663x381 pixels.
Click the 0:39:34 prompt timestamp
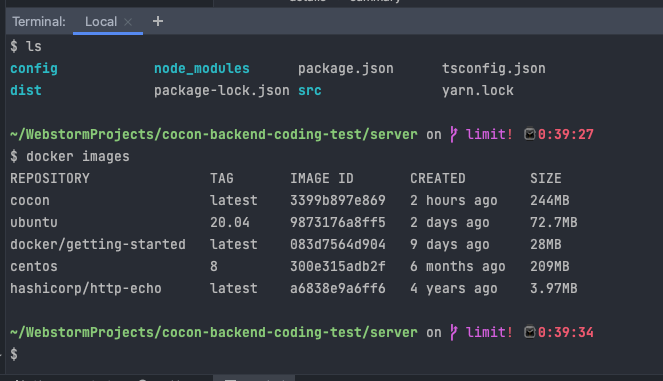coord(566,332)
